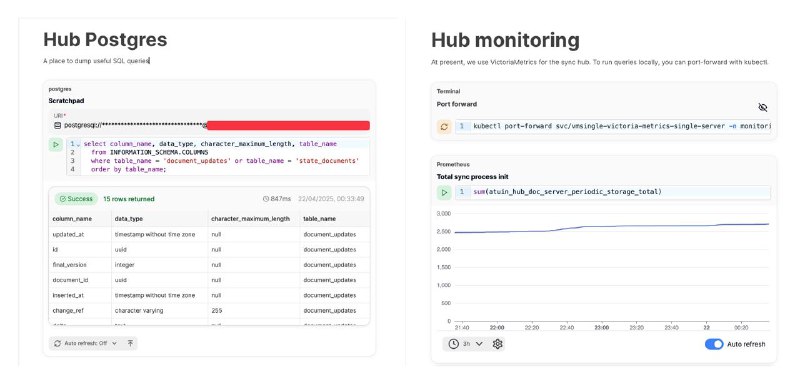Click the Success status badge
Viewport: 800px width, 382px height.
77,198
